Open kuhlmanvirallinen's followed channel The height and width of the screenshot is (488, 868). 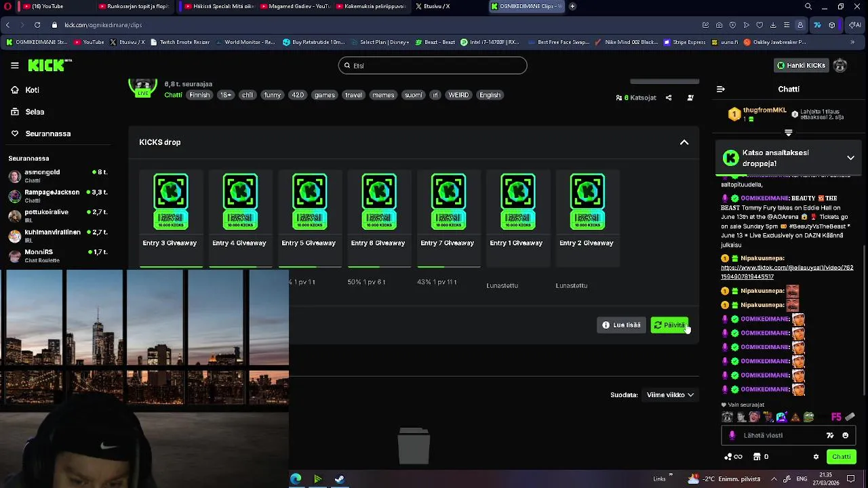click(x=58, y=235)
